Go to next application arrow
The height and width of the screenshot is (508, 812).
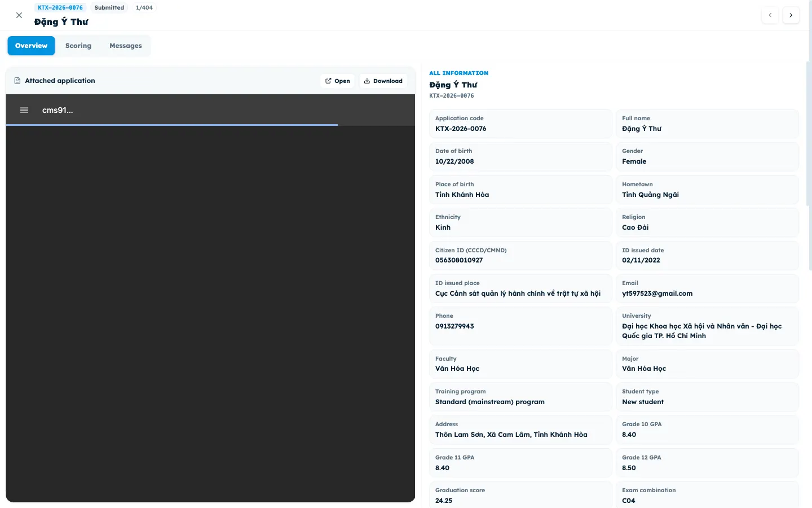coord(791,15)
